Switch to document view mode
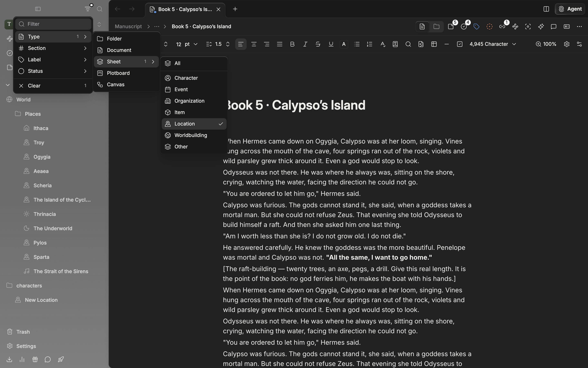 coord(422,27)
